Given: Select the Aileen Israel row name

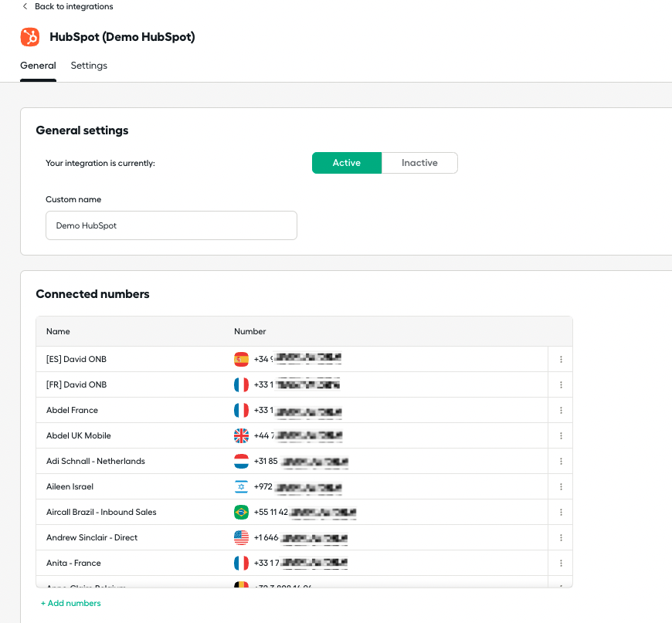Looking at the screenshot, I should click(x=70, y=487).
